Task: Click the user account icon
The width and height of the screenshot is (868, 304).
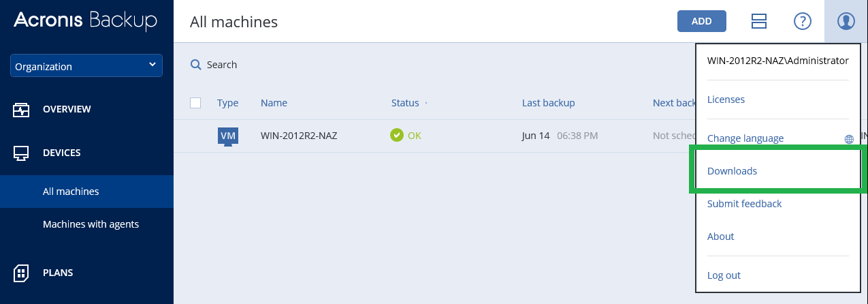Action: [846, 21]
